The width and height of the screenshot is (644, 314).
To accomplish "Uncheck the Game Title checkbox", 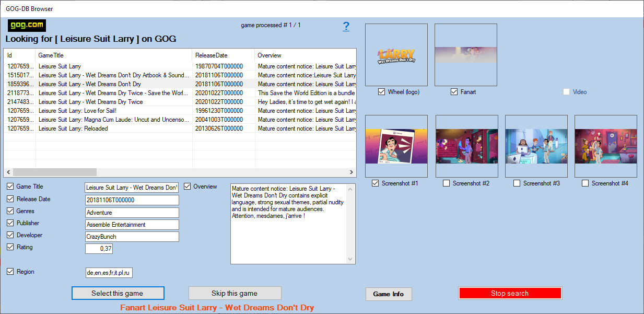I will (x=10, y=187).
